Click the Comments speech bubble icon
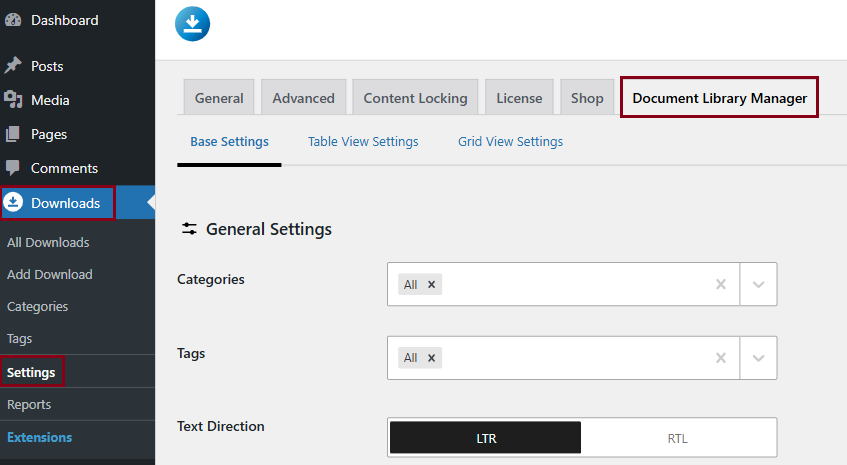 [x=13, y=168]
